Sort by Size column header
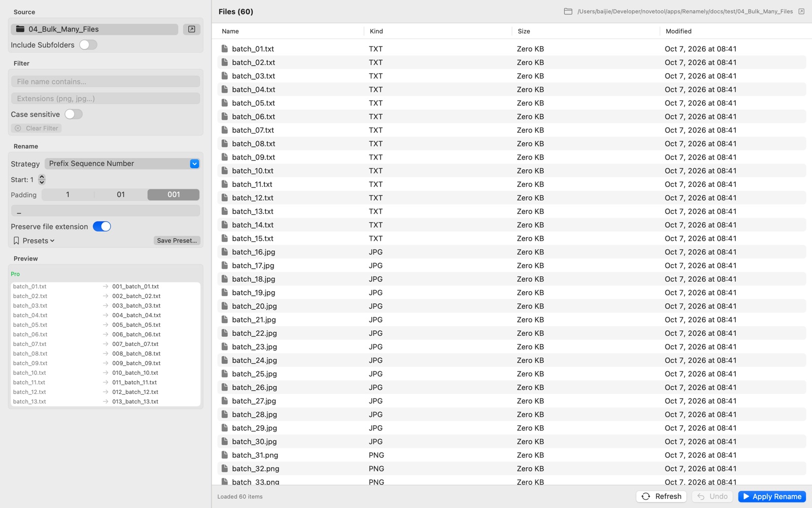 coord(524,31)
